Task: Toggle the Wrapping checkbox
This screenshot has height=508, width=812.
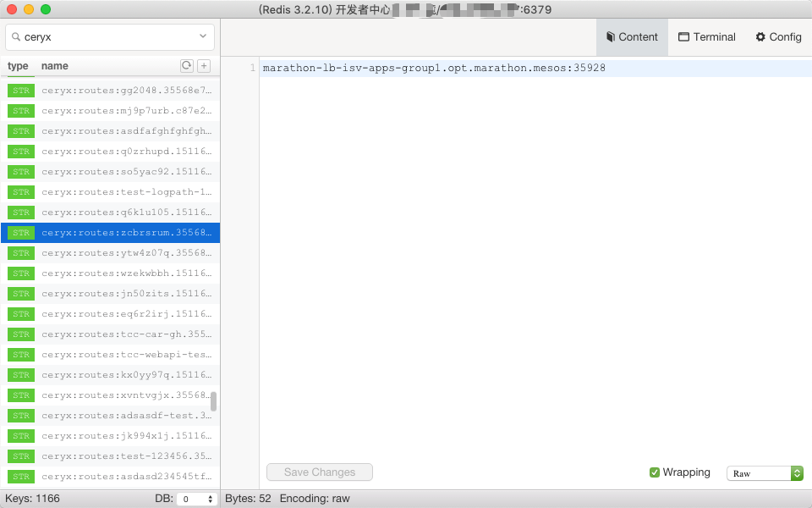Action: coord(655,472)
